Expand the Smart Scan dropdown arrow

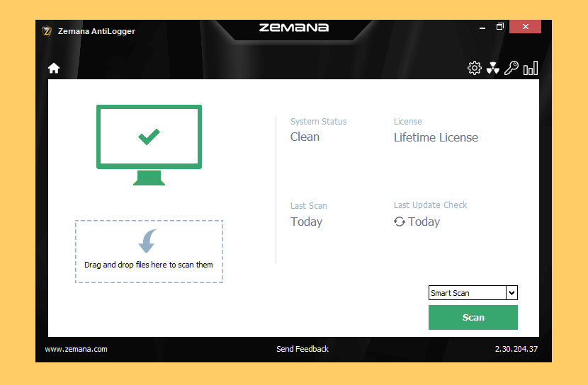click(511, 293)
